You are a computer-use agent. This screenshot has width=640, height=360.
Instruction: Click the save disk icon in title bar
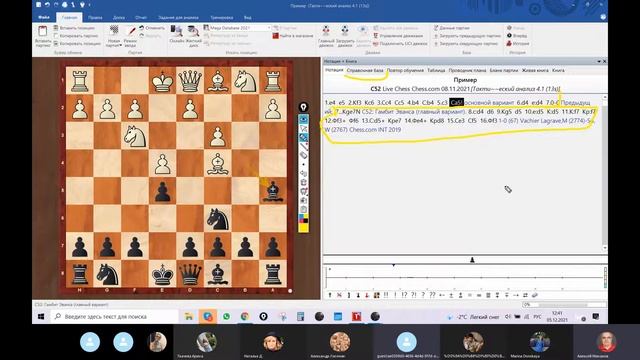point(38,5)
